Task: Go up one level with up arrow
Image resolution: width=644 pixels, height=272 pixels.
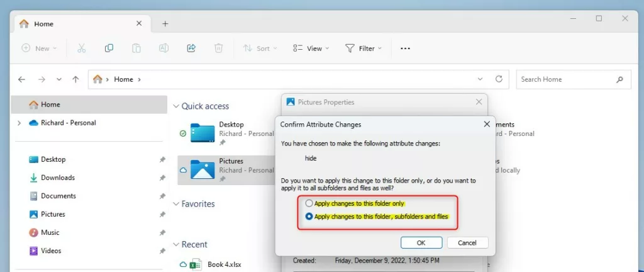Action: (75, 80)
